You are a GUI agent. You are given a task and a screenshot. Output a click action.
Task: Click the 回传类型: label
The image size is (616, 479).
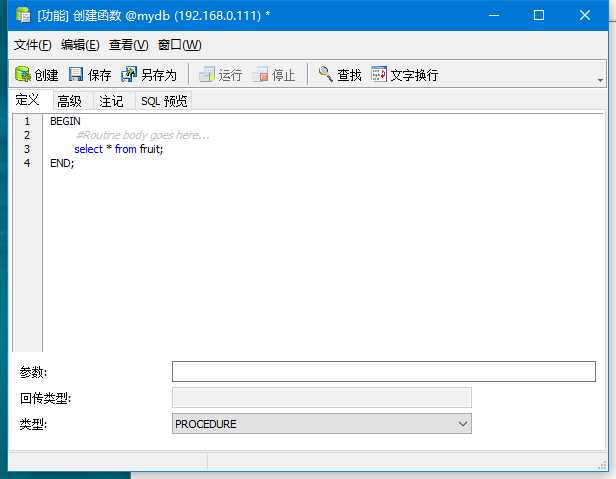click(45, 398)
